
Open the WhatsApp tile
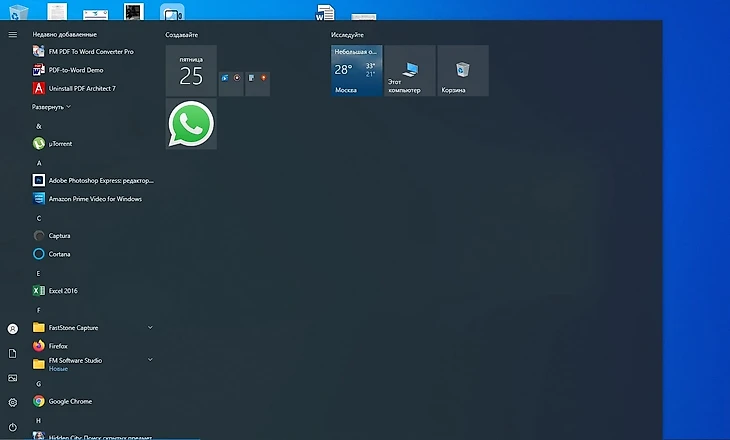pos(191,124)
